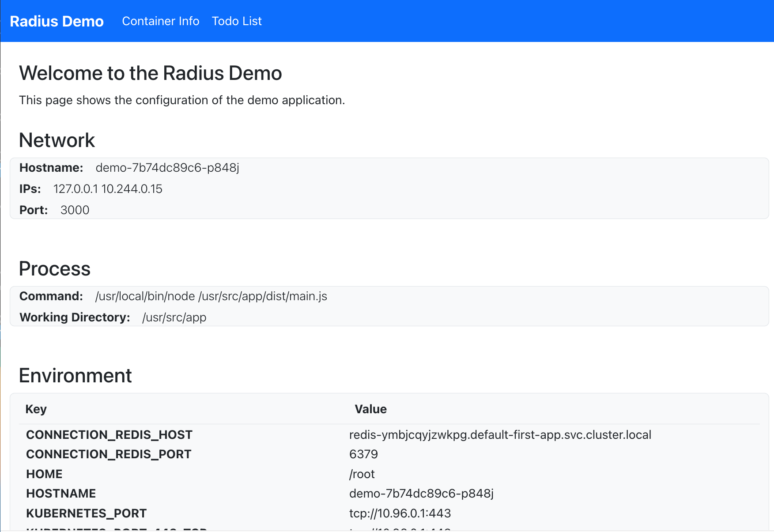Click the hostname value demo-7b74dc89c6-p848j
Image resolution: width=774 pixels, height=532 pixels.
tap(167, 168)
